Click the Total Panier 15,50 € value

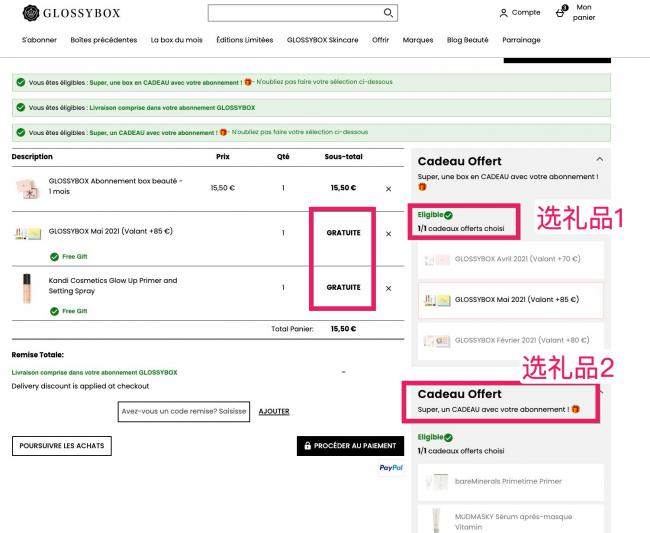pyautogui.click(x=343, y=329)
